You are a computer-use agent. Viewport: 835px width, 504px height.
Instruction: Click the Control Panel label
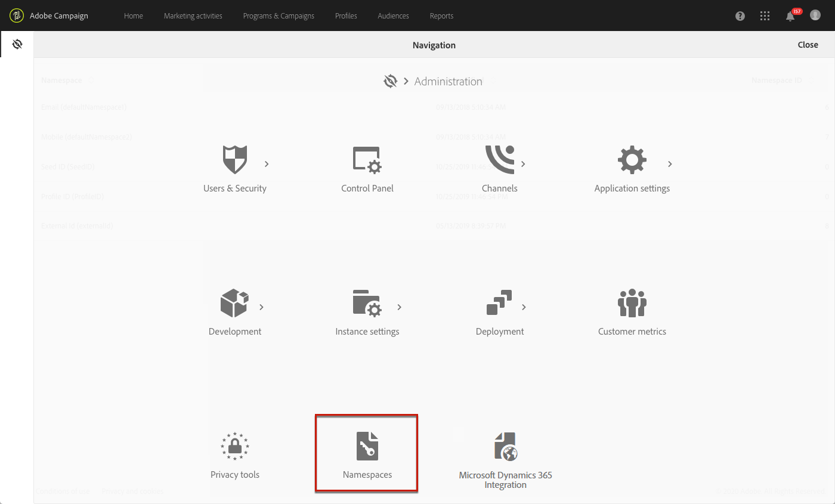367,188
